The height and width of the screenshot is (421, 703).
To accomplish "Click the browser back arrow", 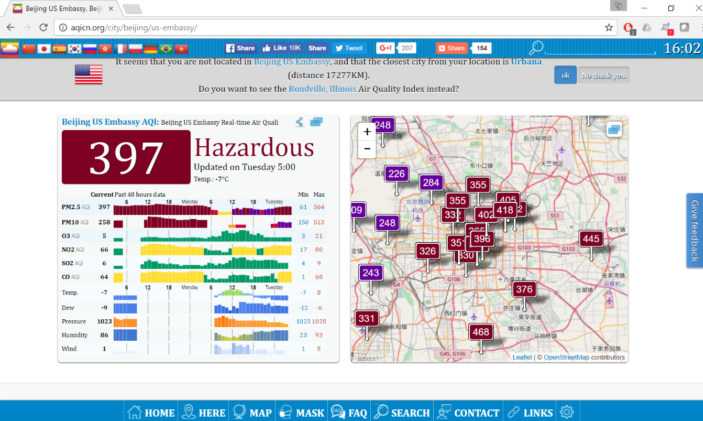I will tap(10, 27).
